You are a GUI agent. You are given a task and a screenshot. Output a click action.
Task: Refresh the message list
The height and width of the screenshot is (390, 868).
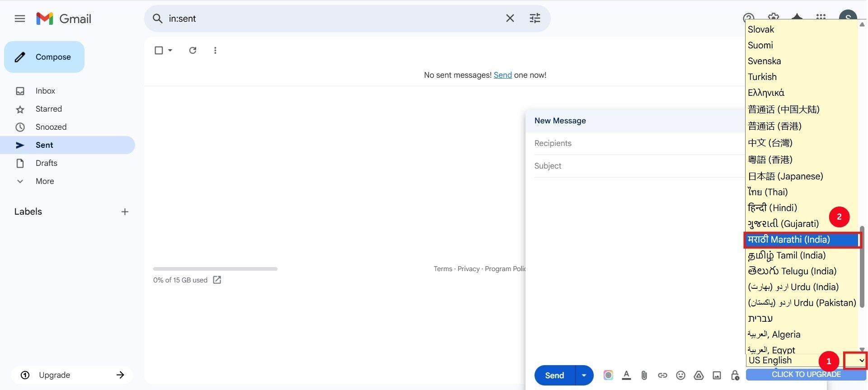(192, 50)
